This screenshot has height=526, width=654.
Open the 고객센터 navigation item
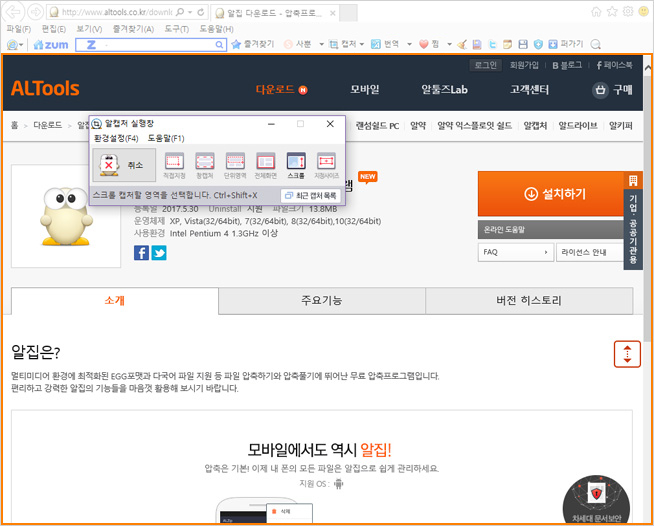pyautogui.click(x=529, y=89)
